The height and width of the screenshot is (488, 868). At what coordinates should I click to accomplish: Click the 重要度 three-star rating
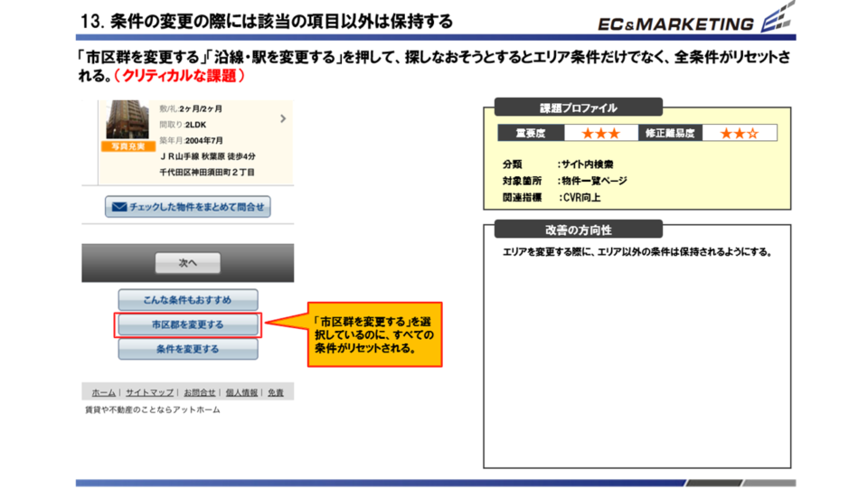(601, 134)
